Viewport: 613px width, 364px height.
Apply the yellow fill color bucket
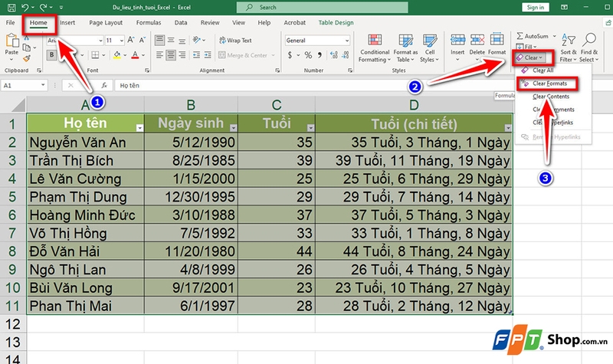point(116,55)
